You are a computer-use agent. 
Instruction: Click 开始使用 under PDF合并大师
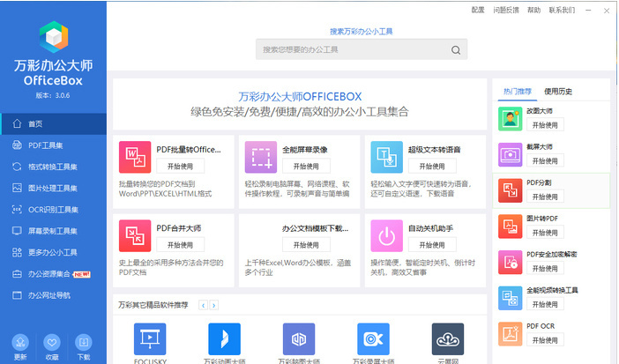(181, 245)
